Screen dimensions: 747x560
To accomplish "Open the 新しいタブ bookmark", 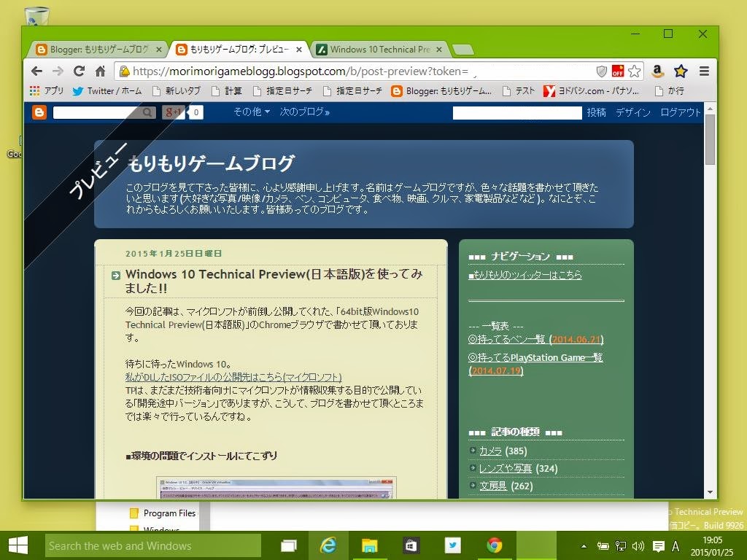I will point(177,91).
